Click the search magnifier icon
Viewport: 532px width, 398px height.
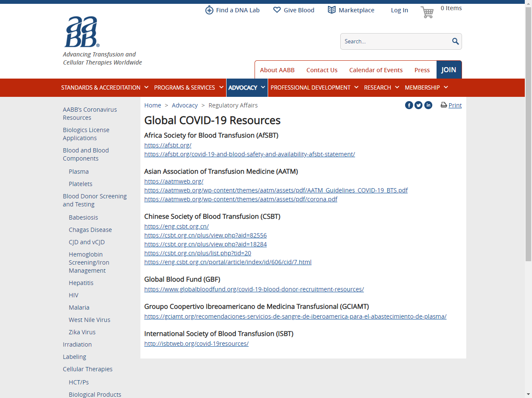[x=455, y=41]
